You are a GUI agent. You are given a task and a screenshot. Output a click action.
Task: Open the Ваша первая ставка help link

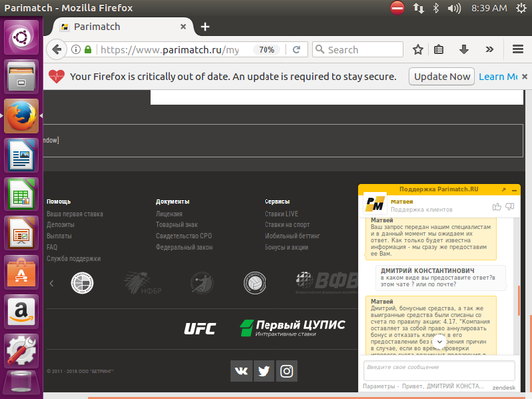click(75, 214)
